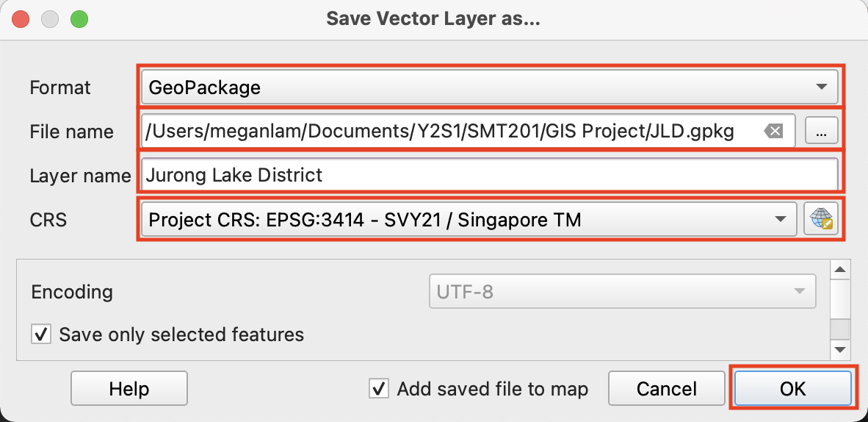This screenshot has width=868, height=422.
Task: Click the Help button
Action: coord(129,389)
